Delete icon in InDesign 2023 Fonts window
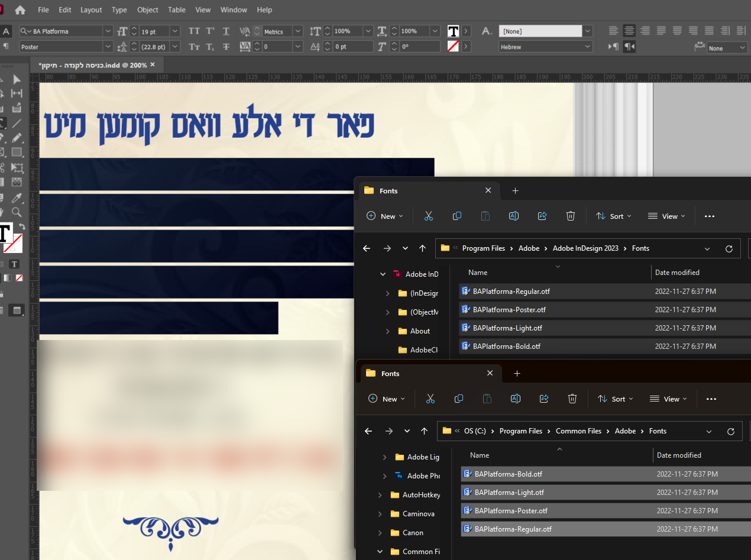Image resolution: width=751 pixels, height=560 pixels. (571, 216)
